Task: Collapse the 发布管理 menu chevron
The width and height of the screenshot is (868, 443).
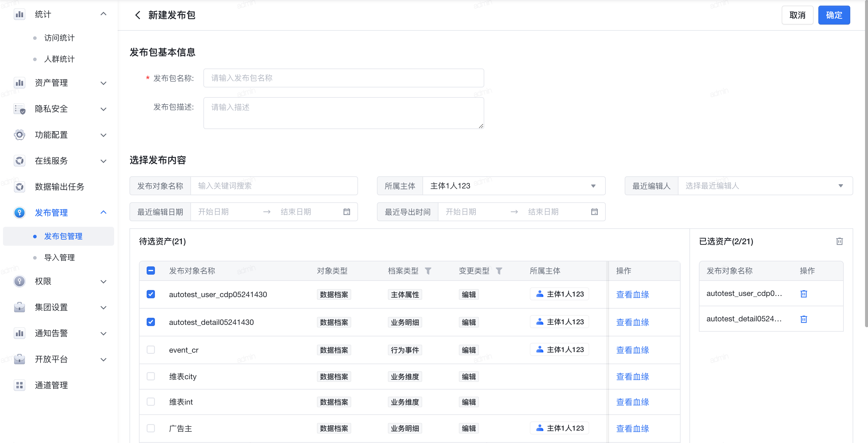Action: pyautogui.click(x=103, y=212)
